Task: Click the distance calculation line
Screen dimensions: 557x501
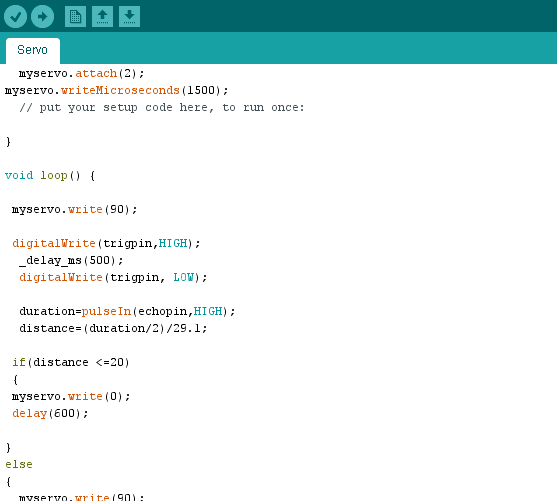Action: point(113,328)
